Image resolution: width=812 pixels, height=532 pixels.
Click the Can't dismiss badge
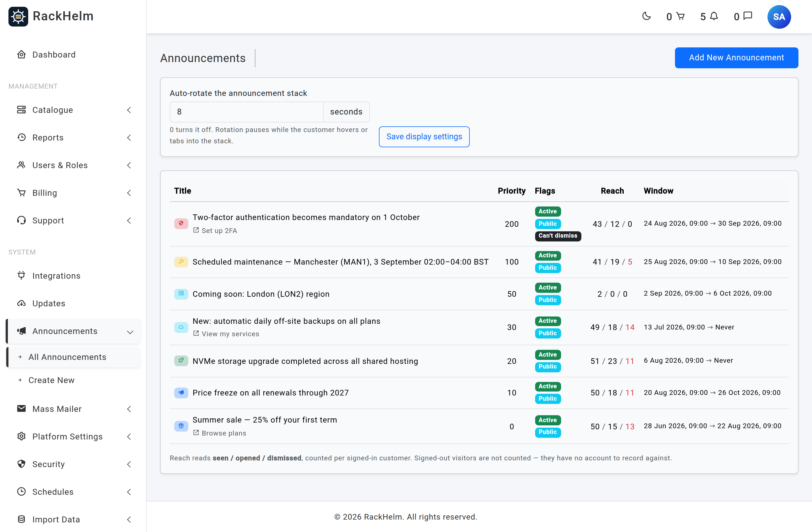pyautogui.click(x=558, y=236)
